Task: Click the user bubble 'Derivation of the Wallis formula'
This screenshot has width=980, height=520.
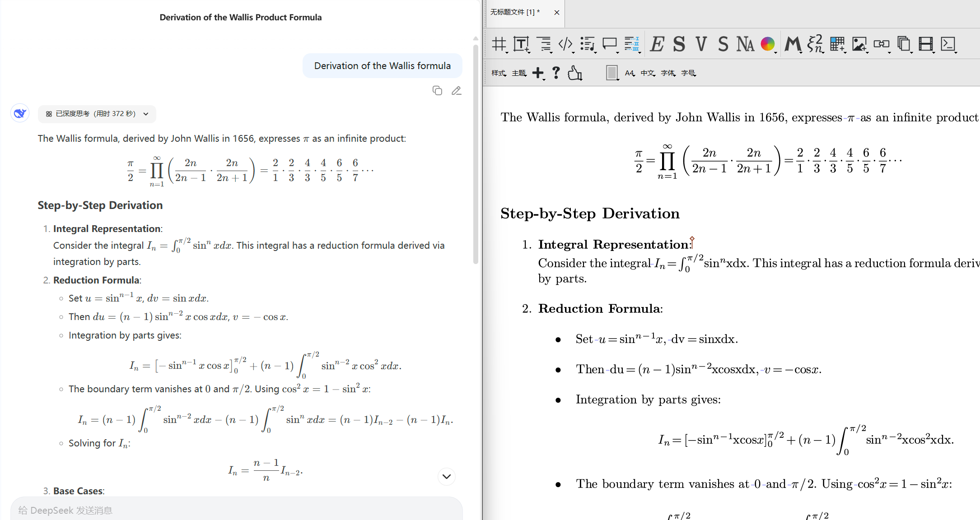Action: point(383,66)
